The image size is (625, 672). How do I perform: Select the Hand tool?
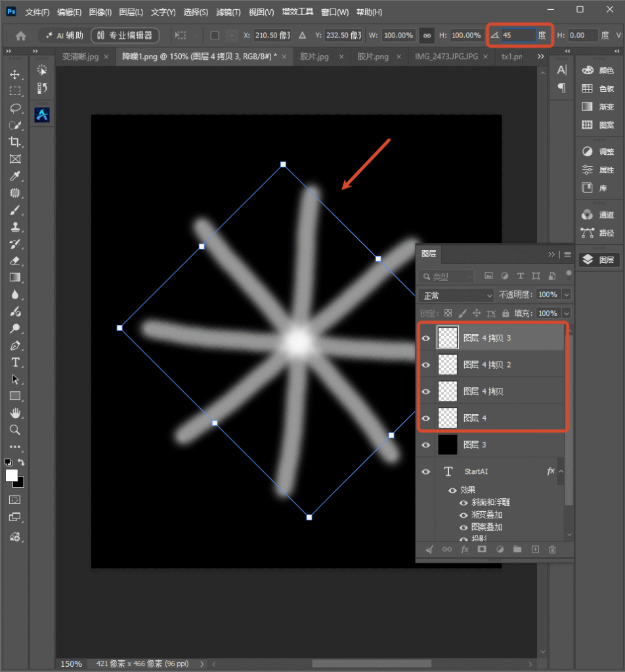tap(15, 413)
